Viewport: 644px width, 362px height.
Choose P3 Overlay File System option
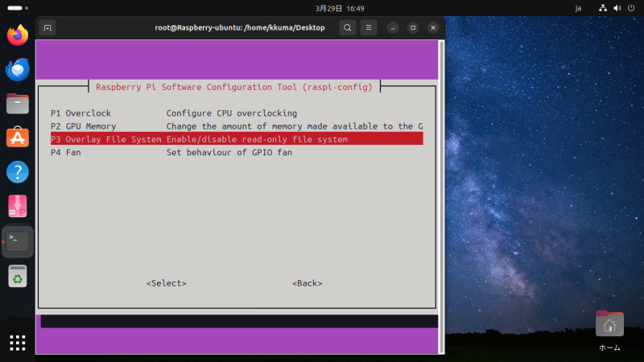(x=105, y=139)
